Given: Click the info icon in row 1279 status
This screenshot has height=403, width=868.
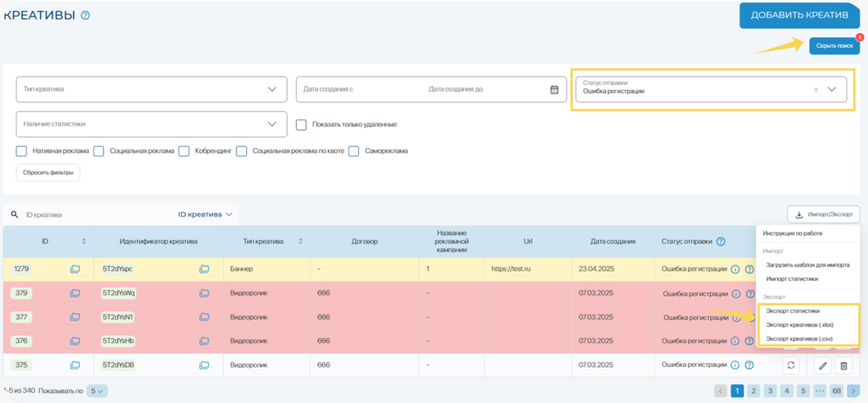Looking at the screenshot, I should (735, 269).
